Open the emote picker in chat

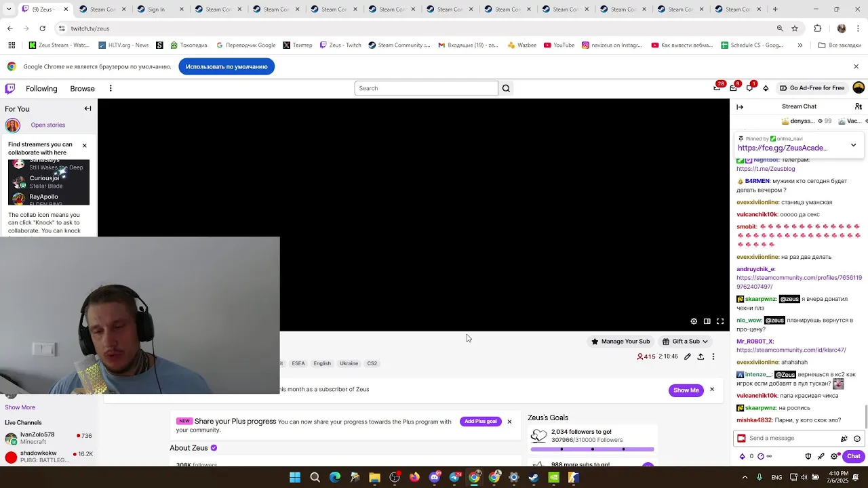(x=857, y=439)
